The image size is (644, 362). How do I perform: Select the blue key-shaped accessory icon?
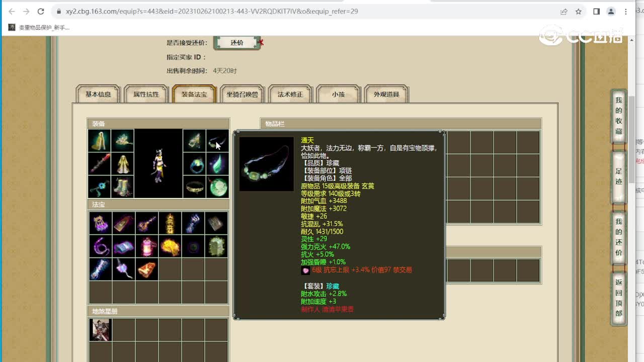click(x=100, y=187)
